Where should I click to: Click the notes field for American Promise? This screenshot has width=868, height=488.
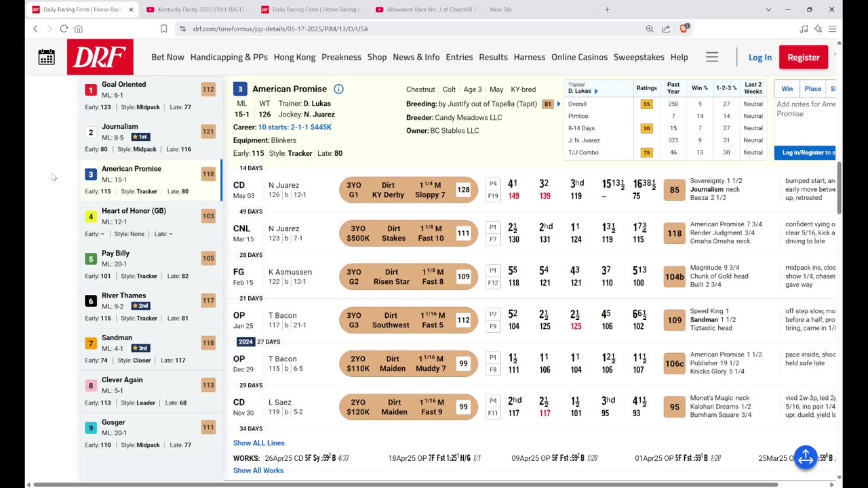(x=805, y=121)
